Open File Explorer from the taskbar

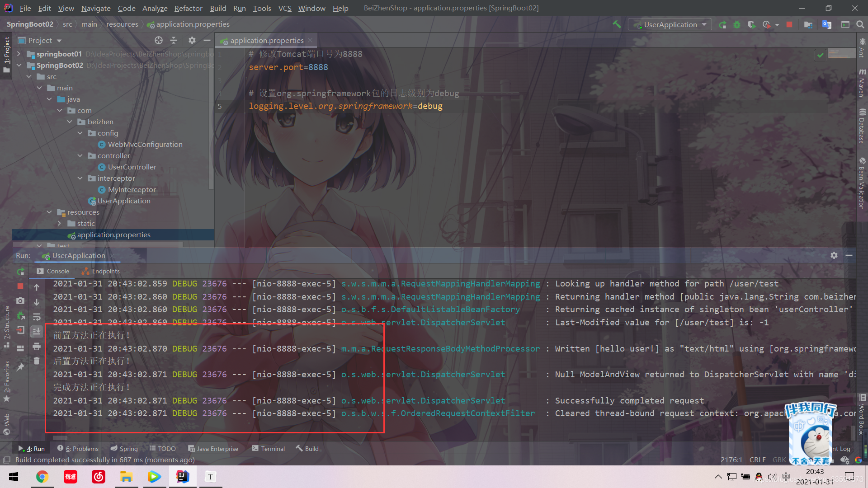pyautogui.click(x=126, y=477)
